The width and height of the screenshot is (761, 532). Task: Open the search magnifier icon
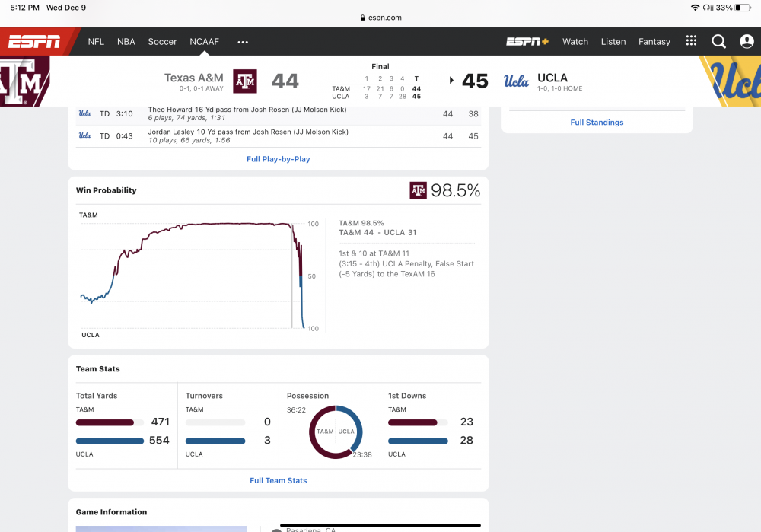pyautogui.click(x=718, y=42)
